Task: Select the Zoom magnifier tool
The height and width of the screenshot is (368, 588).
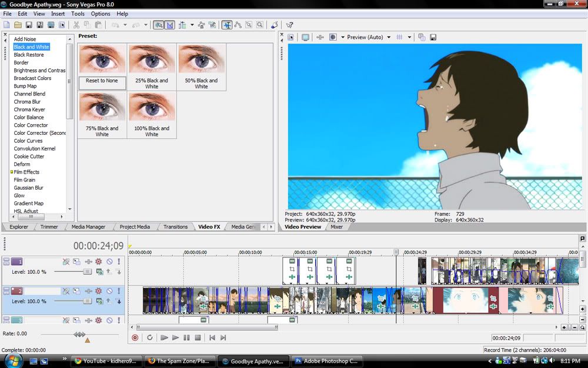Action: 259,25
